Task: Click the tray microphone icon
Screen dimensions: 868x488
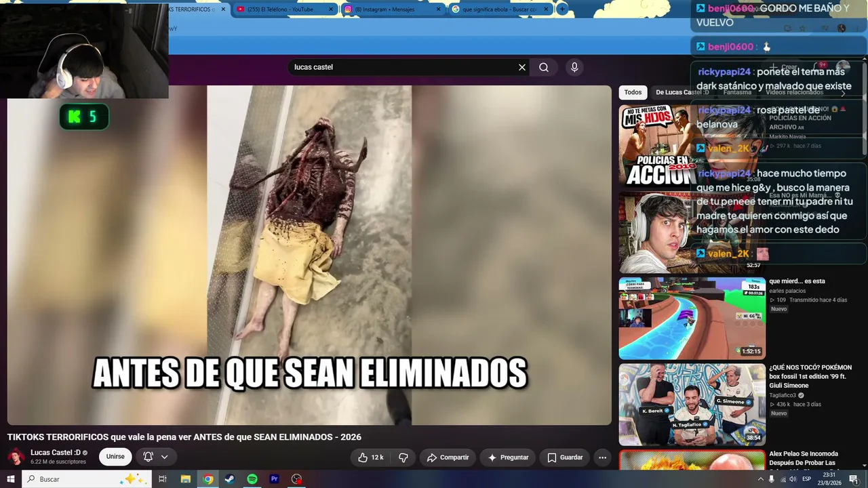Action: point(772,479)
